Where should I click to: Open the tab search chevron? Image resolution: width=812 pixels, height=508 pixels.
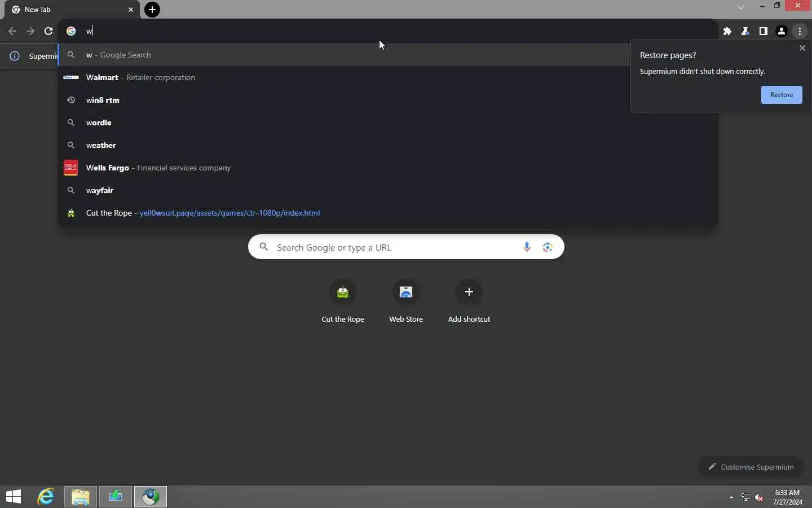pyautogui.click(x=741, y=7)
